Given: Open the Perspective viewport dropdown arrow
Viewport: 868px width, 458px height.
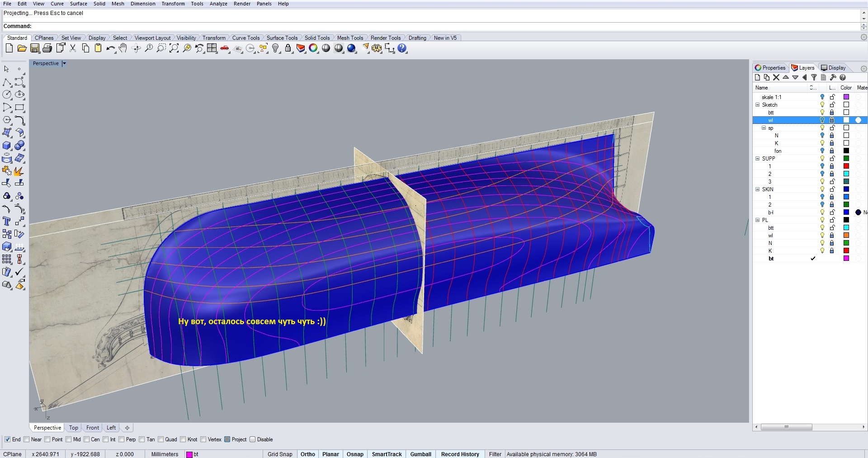Looking at the screenshot, I should [64, 63].
